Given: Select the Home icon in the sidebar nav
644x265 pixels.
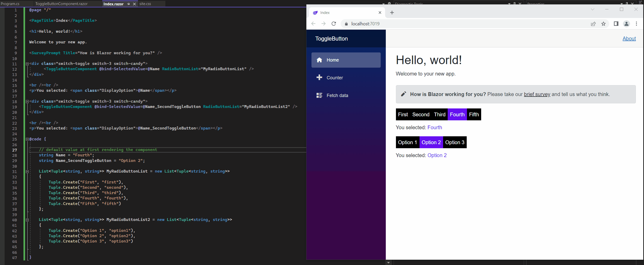Looking at the screenshot, I should click(319, 60).
